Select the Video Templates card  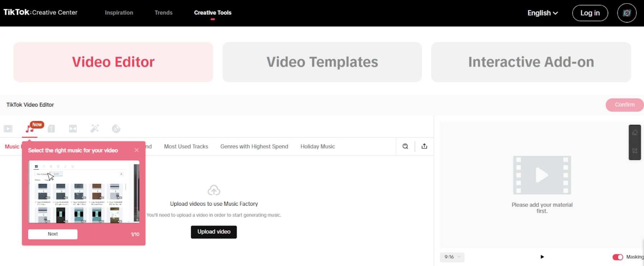322,62
